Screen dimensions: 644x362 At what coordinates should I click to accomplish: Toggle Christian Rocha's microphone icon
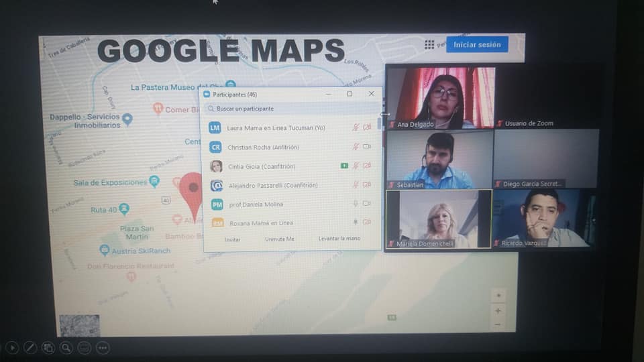coord(356,147)
